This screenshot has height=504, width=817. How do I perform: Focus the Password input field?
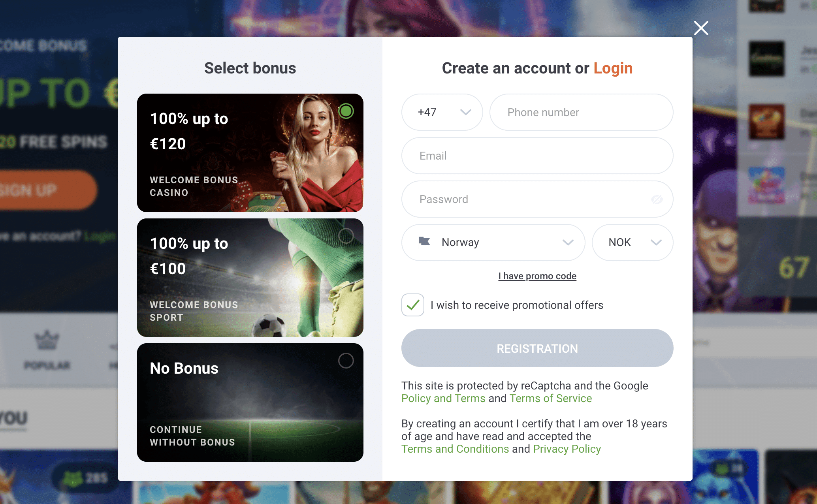(525, 199)
